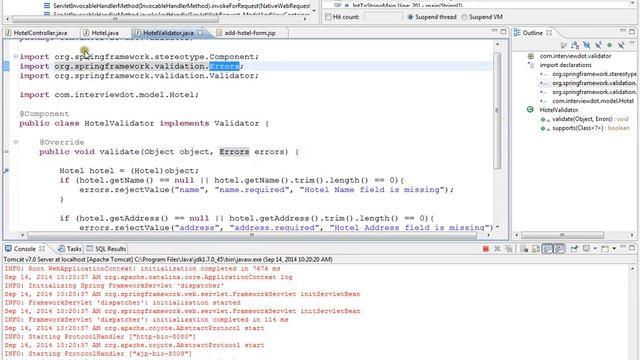Screen dimensions: 640x360
Task: Close the Outline view tab
Action: [x=549, y=32]
